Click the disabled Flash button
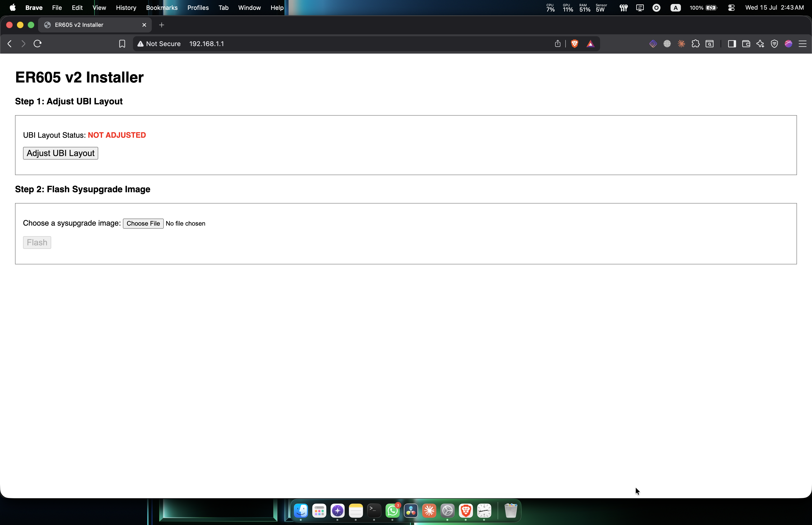 click(x=37, y=242)
